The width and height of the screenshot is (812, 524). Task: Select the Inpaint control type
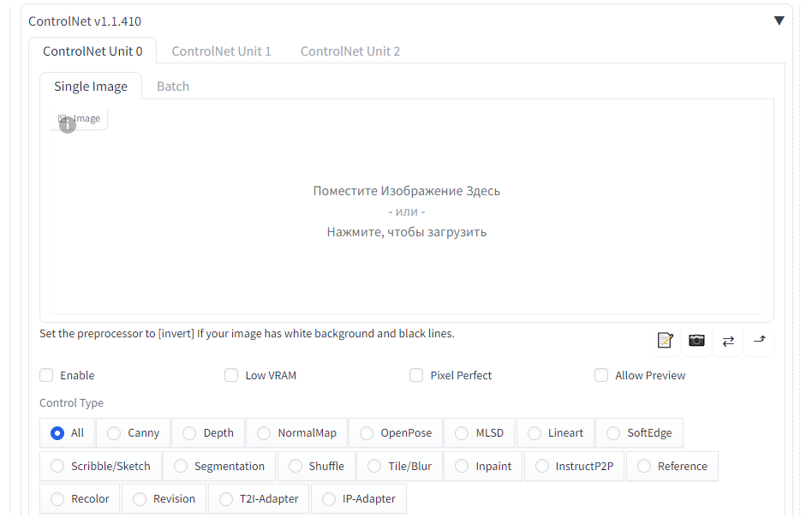click(462, 467)
